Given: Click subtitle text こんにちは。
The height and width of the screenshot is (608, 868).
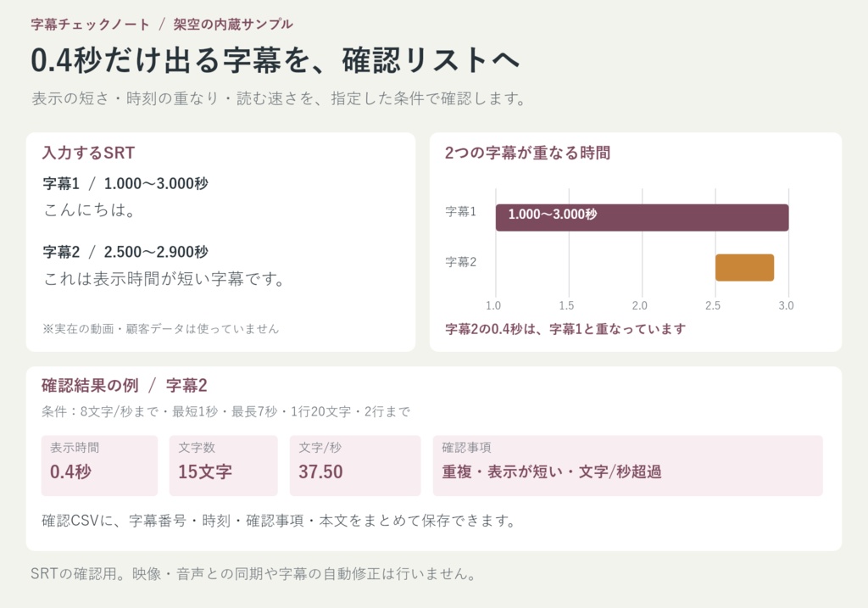Looking at the screenshot, I should (x=89, y=209).
